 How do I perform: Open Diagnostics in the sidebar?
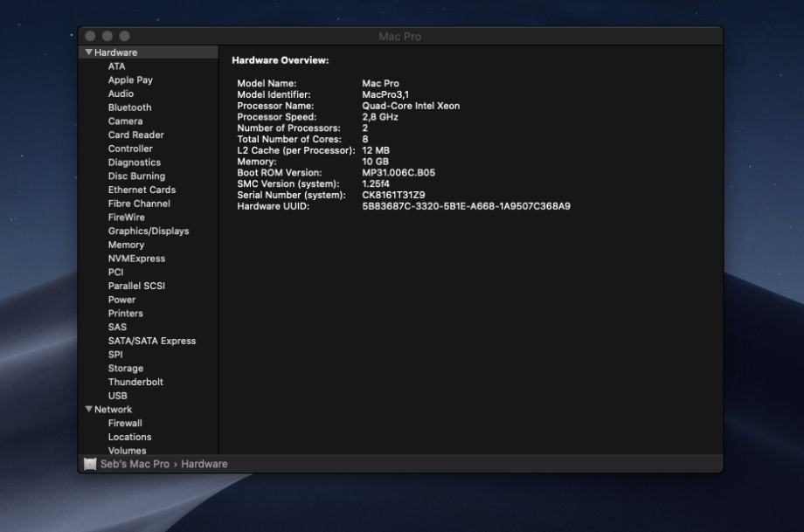pos(135,162)
